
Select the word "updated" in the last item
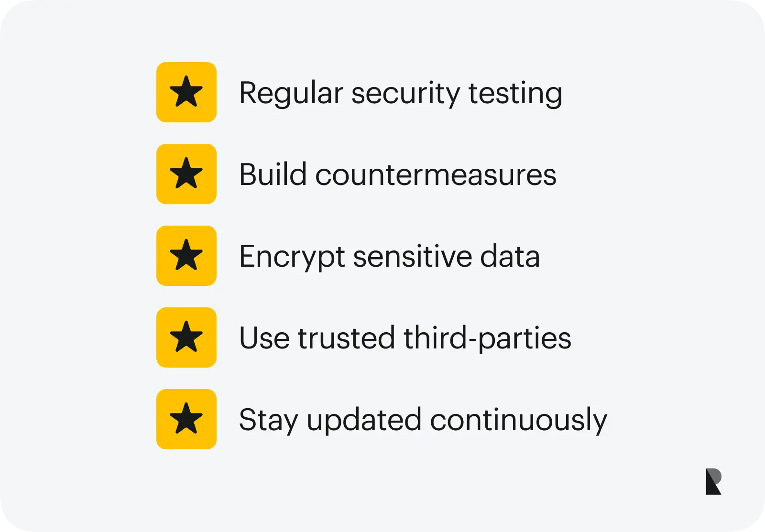364,421
